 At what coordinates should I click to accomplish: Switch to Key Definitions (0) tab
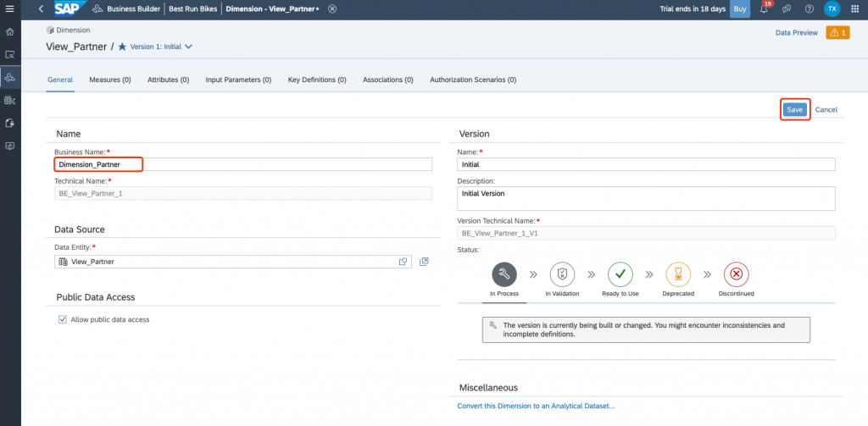click(x=317, y=80)
